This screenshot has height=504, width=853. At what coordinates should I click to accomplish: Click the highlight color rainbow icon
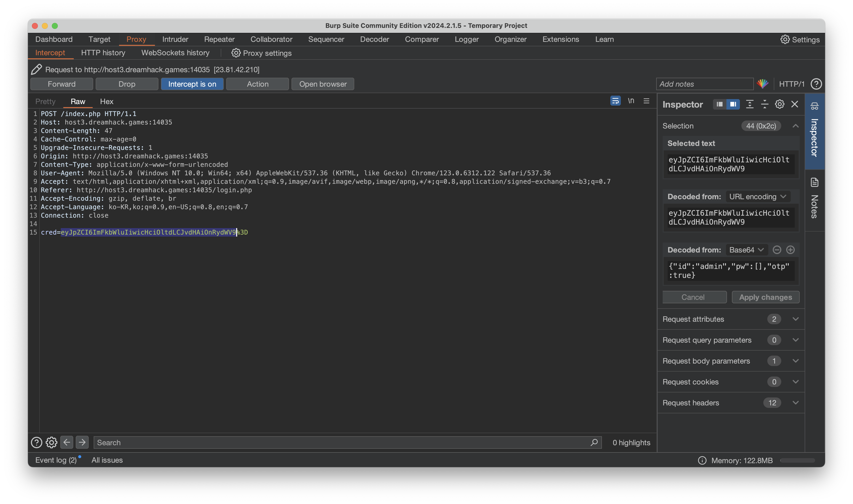pos(763,84)
